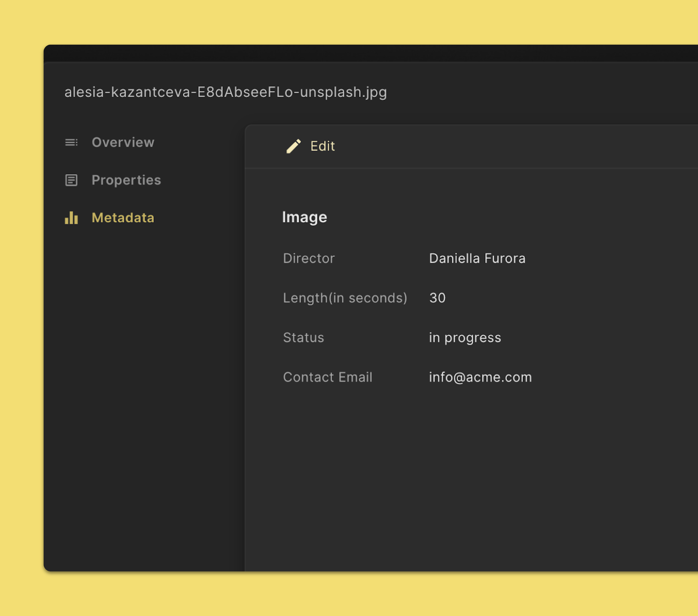Click the Contact Email label

[x=328, y=377]
